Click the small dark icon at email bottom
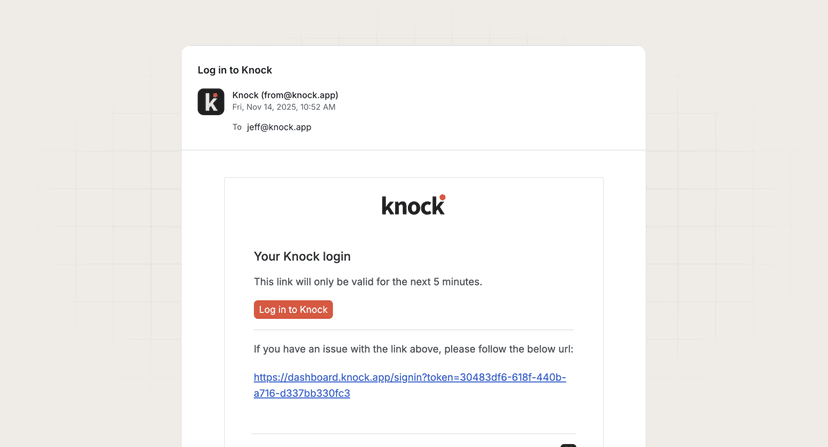Screen dimensions: 828x447 point(568,444)
